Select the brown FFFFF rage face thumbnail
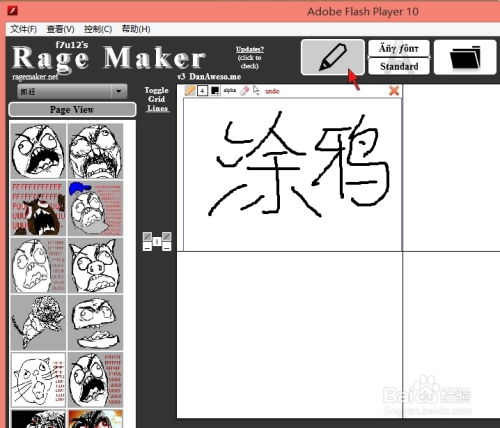 (38, 208)
